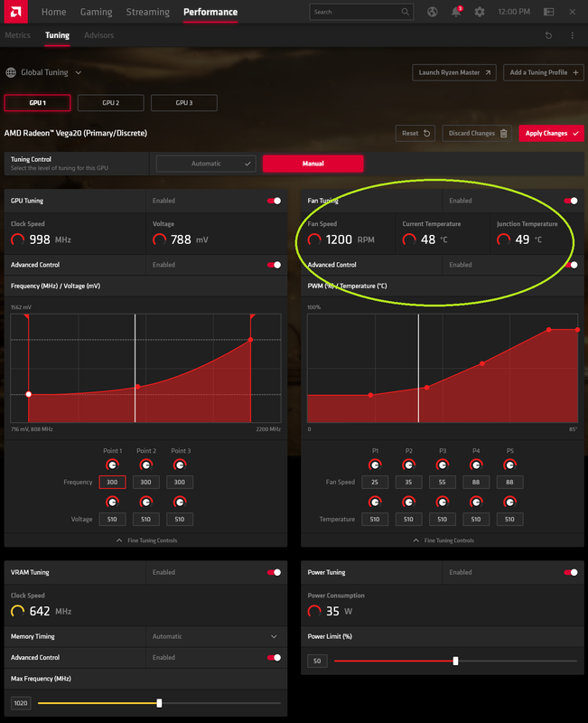Click P3 Temperature dial knob
Viewport: 588px width, 723px height.
pos(443,502)
